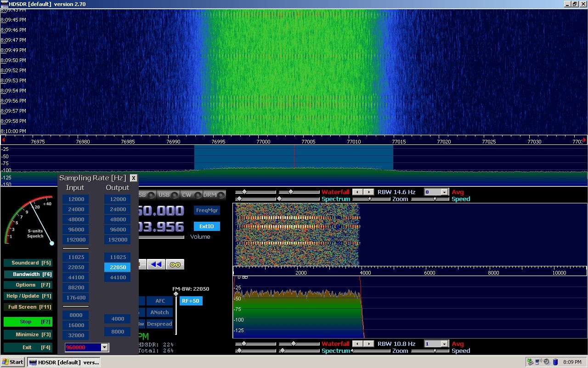Click the safely remove hardware tray icon
The image size is (588, 368).
(x=531, y=362)
